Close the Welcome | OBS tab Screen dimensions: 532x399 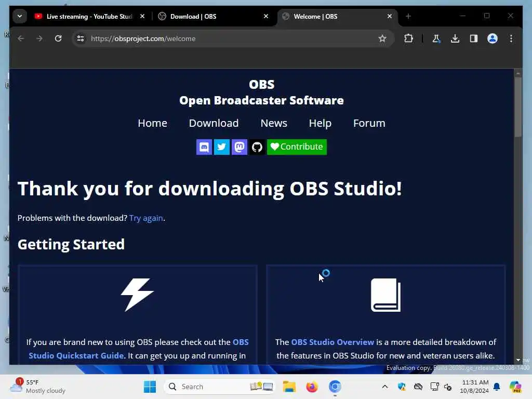[390, 16]
